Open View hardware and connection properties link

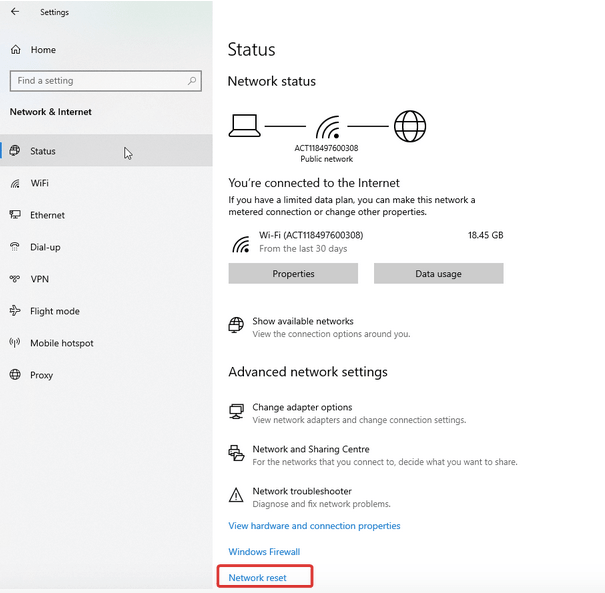click(314, 526)
